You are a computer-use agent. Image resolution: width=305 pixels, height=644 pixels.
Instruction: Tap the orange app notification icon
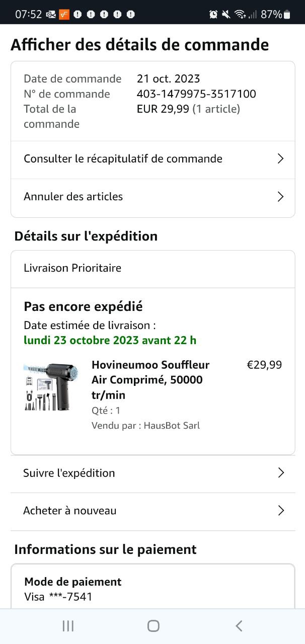[64, 14]
